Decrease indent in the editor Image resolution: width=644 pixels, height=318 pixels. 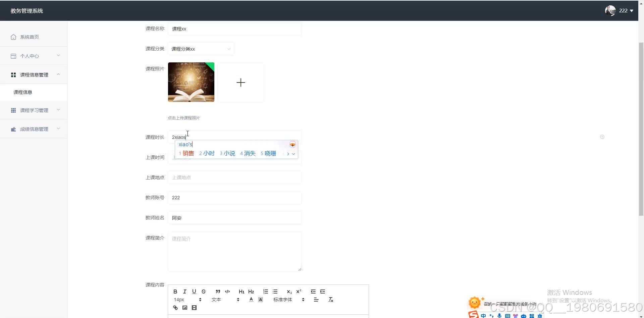313,291
